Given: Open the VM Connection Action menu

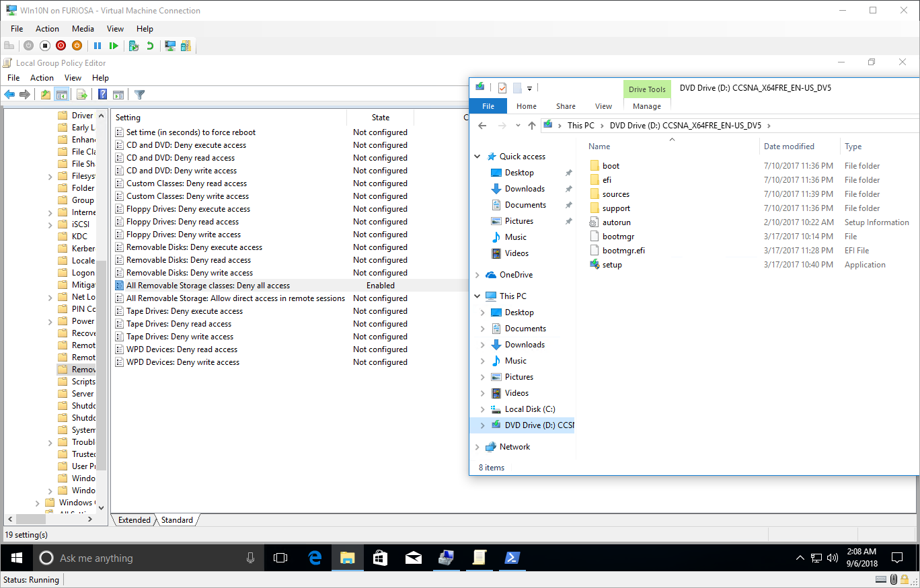Looking at the screenshot, I should [x=47, y=29].
